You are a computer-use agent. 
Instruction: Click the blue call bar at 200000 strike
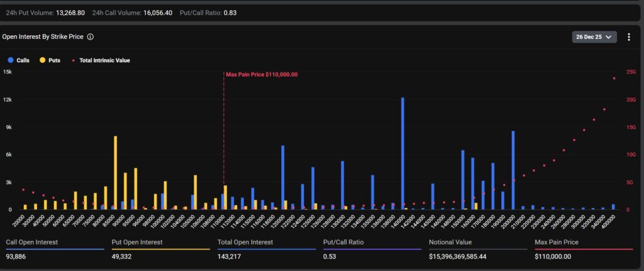513,170
